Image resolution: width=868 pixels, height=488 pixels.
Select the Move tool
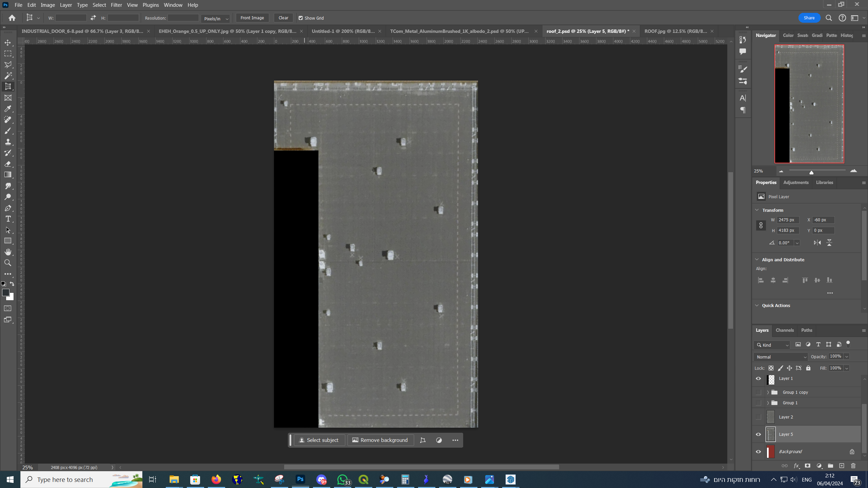(x=8, y=43)
